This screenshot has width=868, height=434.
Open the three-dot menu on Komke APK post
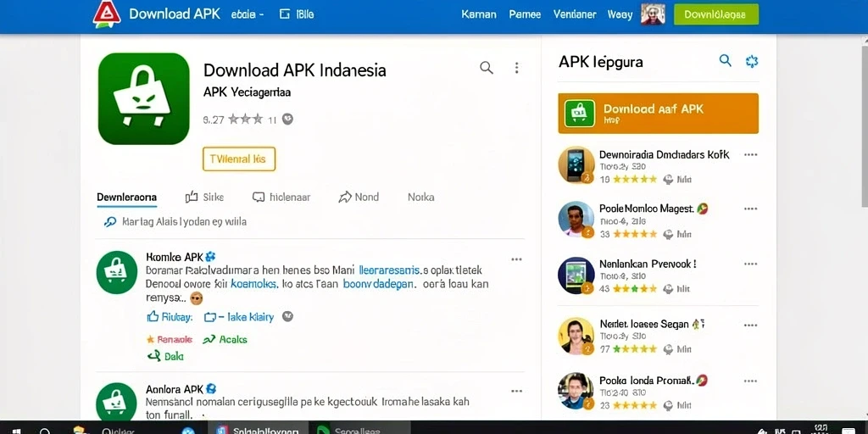pyautogui.click(x=516, y=259)
